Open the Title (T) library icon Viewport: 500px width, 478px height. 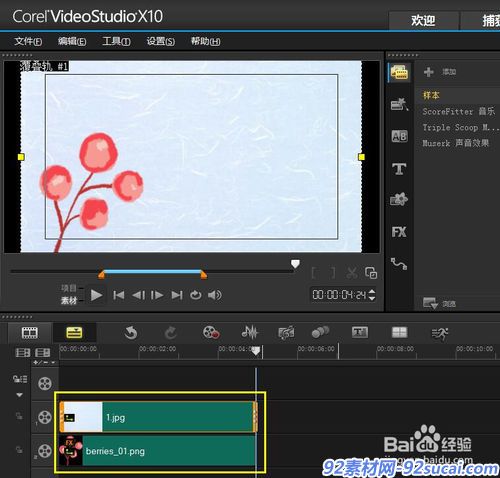point(399,168)
